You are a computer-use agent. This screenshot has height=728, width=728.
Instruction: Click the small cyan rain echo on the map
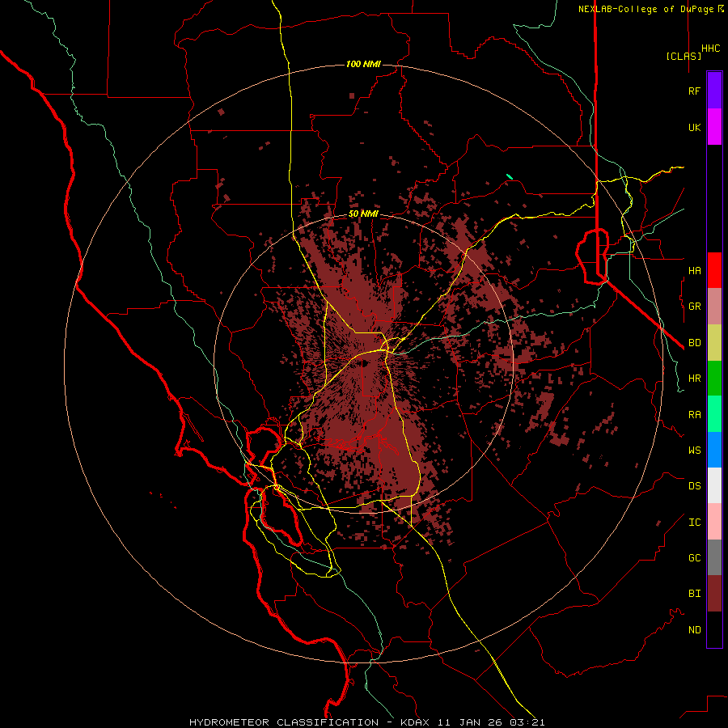[x=510, y=176]
